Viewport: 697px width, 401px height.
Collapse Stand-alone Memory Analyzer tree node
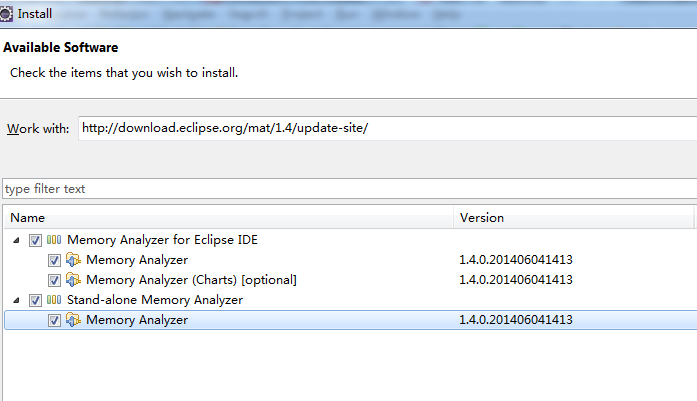(16, 301)
